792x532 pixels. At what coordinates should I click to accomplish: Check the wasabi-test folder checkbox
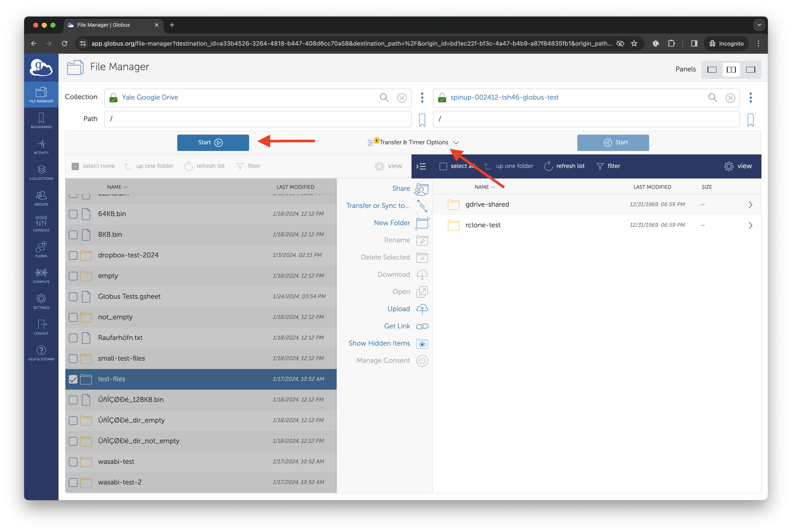73,462
